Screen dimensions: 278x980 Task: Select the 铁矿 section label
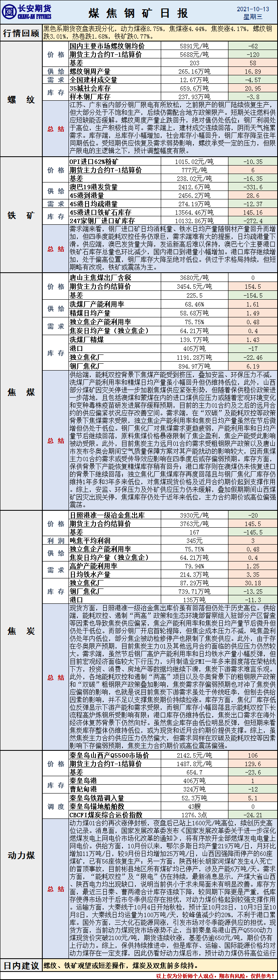tap(21, 215)
